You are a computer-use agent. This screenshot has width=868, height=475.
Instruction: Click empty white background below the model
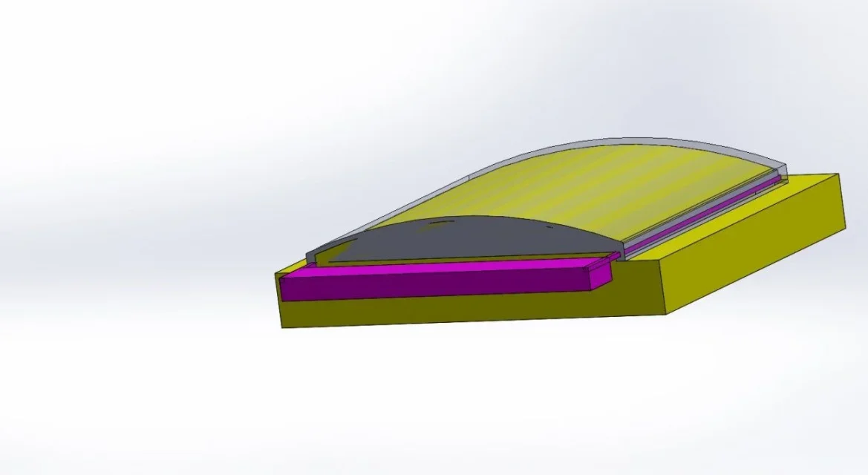(446, 408)
